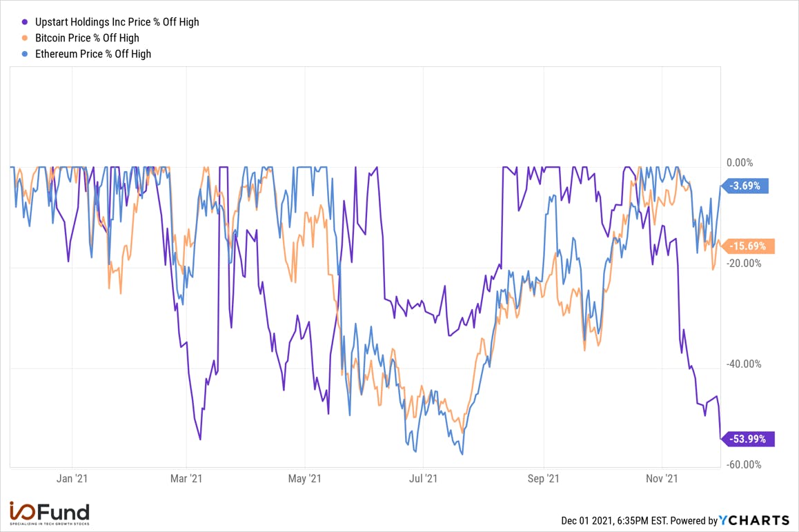Screen dimensions: 799x532
Task: Select the Bitcoin Price % Off High label
Action: click(x=87, y=38)
